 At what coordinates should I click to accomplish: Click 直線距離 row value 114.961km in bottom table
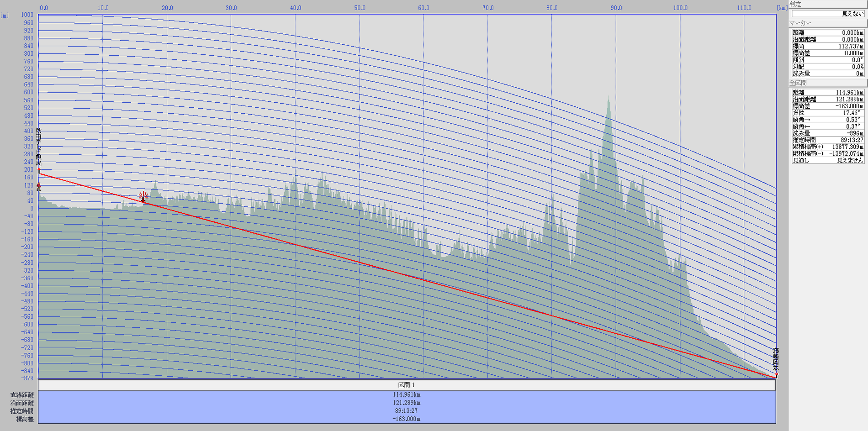coord(407,394)
